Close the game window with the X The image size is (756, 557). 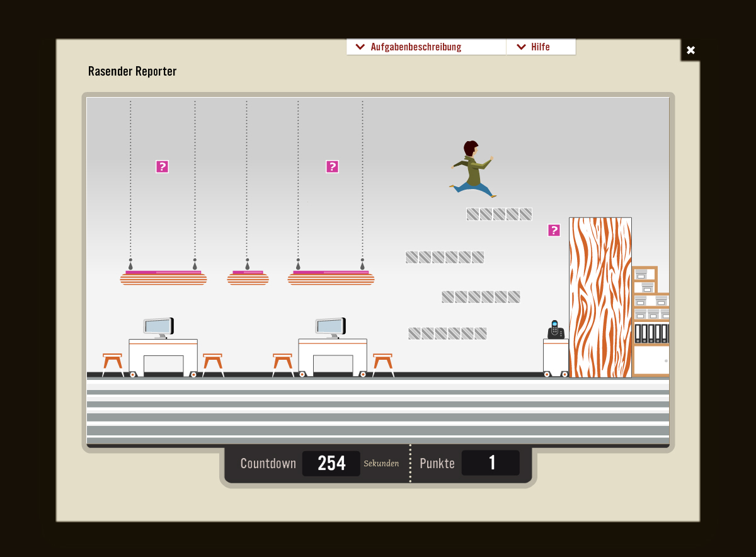690,50
